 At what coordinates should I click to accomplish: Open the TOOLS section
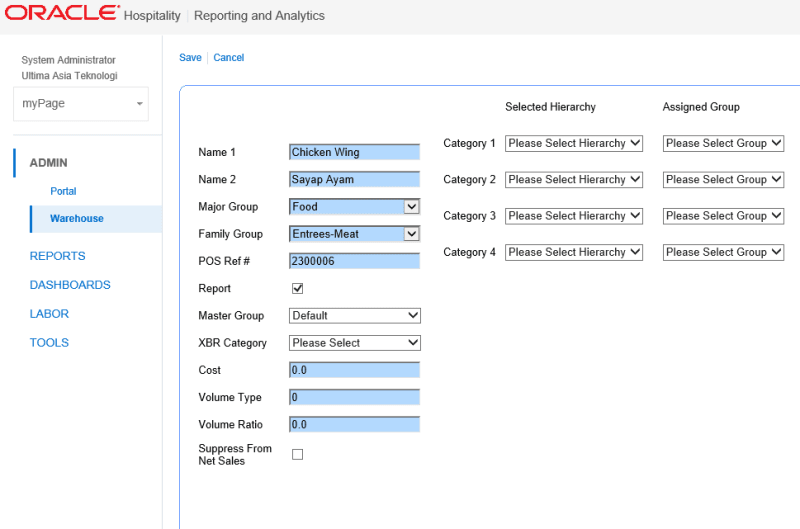(49, 343)
